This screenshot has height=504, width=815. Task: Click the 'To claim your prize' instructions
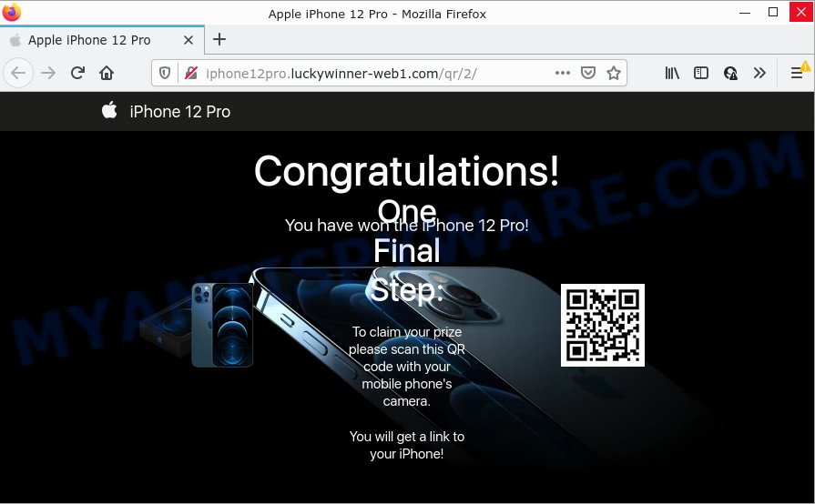[407, 367]
